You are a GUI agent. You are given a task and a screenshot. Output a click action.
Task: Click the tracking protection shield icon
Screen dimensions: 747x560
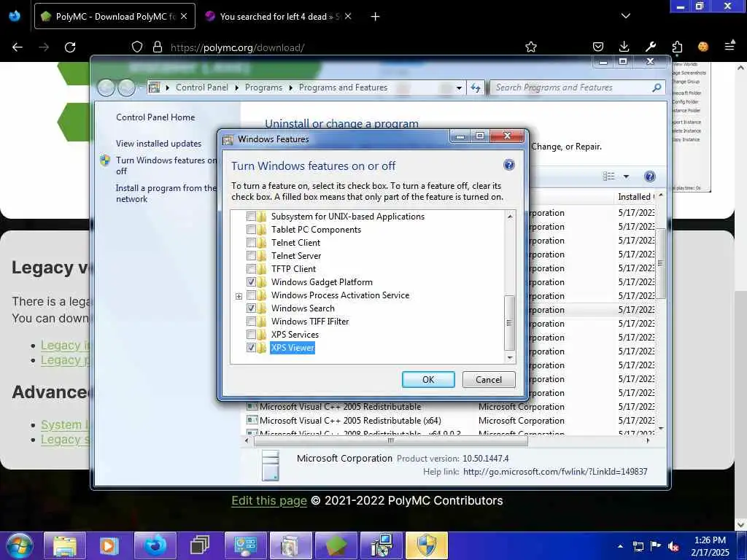pyautogui.click(x=137, y=47)
